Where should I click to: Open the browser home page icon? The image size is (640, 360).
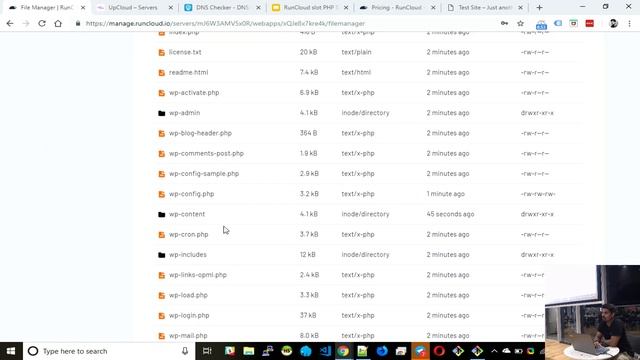pyautogui.click(x=58, y=24)
